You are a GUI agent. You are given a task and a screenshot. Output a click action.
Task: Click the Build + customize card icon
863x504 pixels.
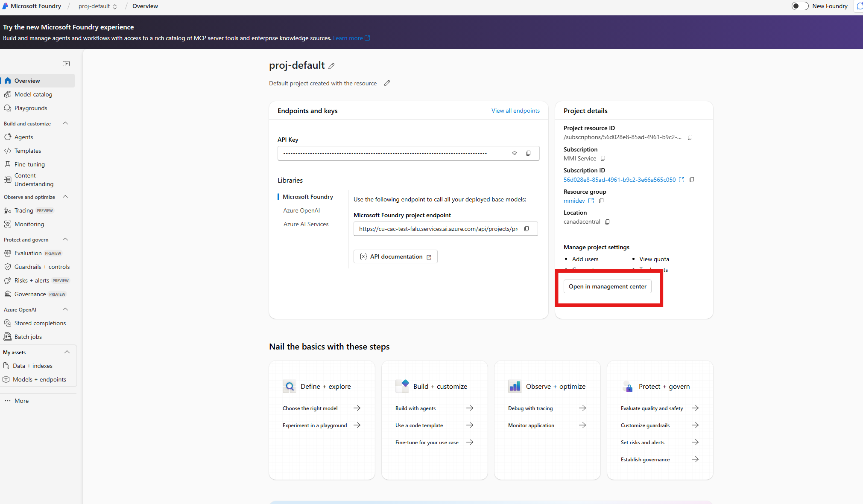point(402,386)
